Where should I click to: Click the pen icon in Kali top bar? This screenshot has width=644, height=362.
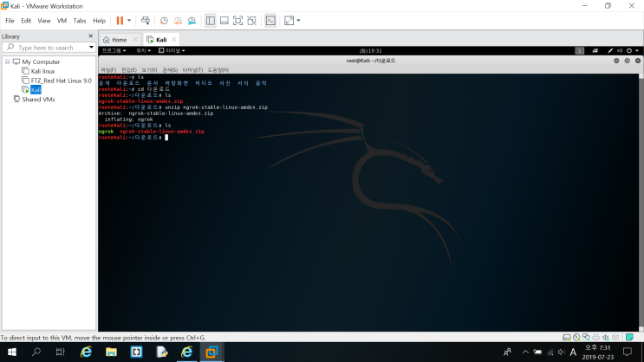610,51
